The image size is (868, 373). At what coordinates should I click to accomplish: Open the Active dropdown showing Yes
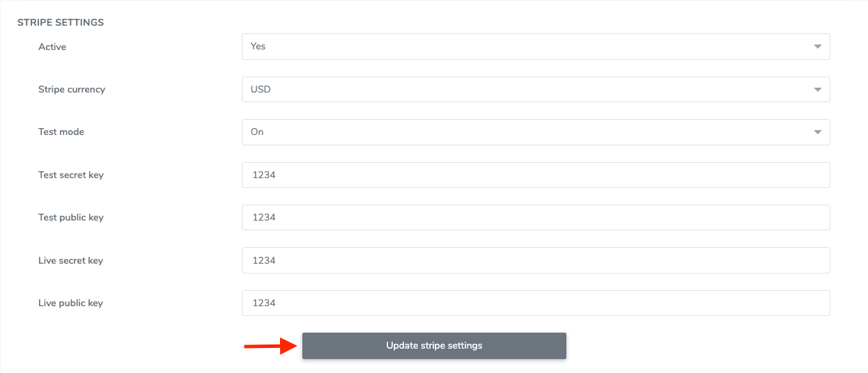click(x=535, y=47)
